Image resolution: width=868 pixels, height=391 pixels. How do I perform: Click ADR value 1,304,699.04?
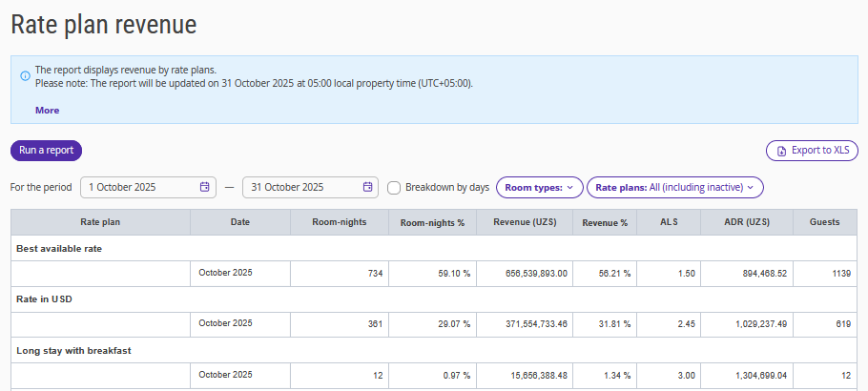click(x=761, y=376)
